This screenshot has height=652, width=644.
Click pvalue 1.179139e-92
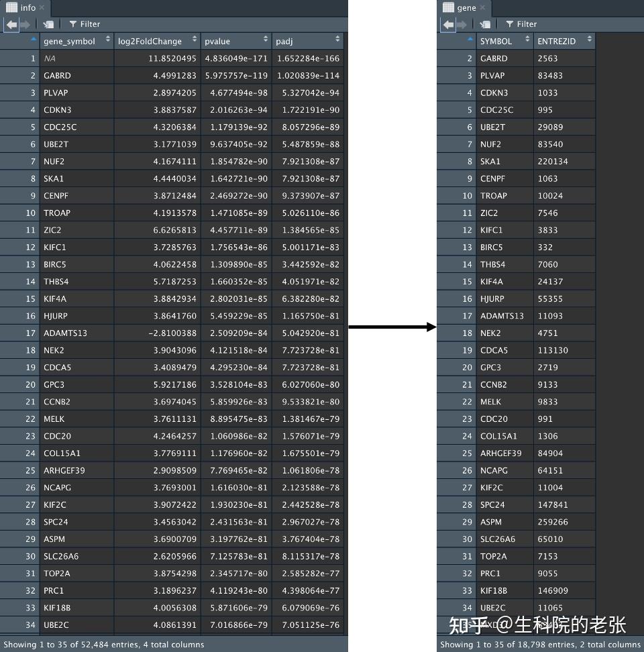239,127
